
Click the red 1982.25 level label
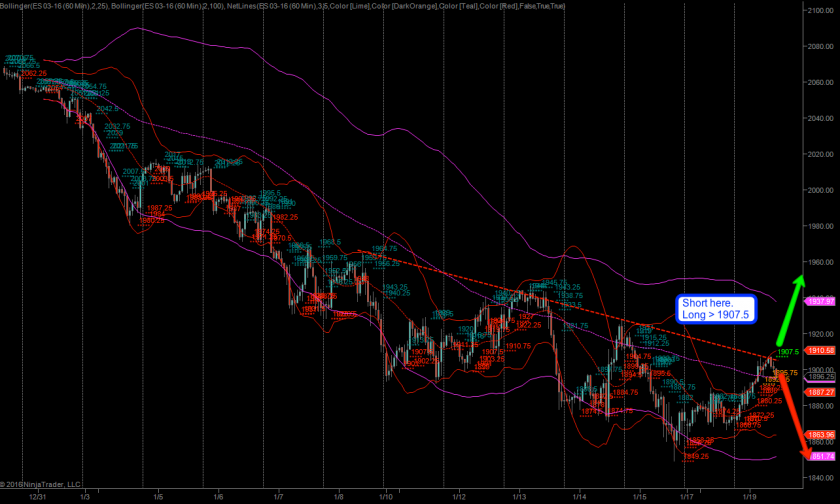286,217
